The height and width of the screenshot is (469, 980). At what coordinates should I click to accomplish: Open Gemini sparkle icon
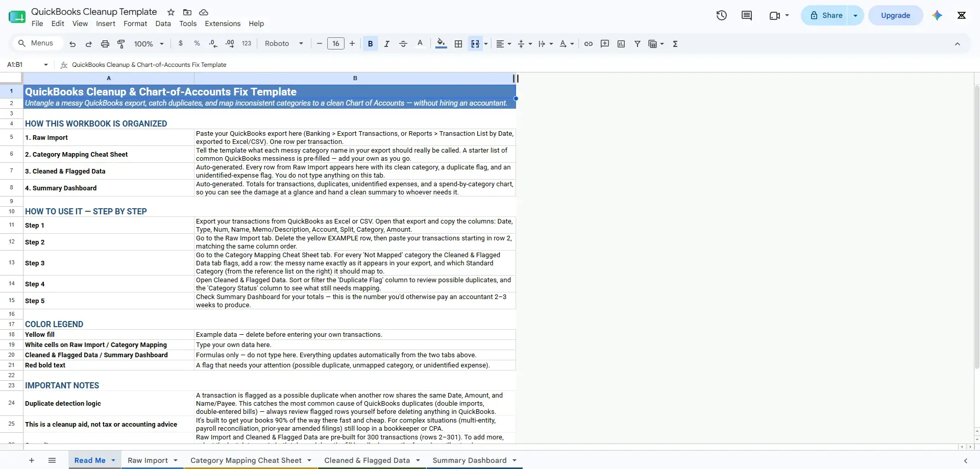(x=937, y=15)
